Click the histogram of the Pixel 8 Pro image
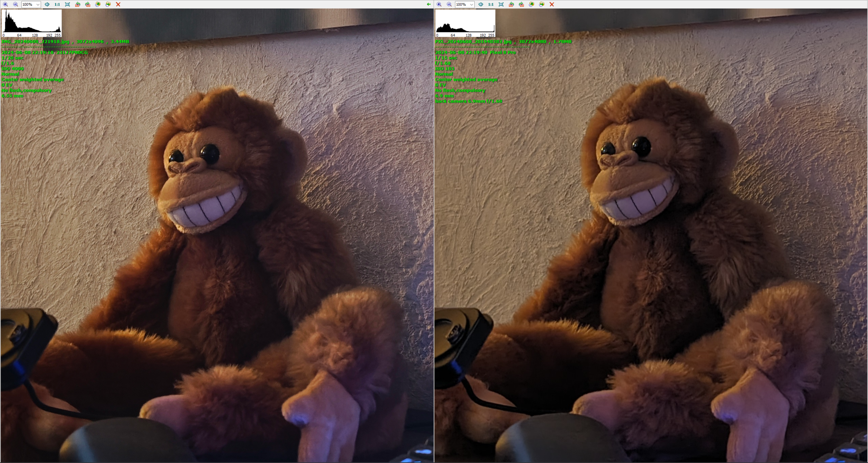 pyautogui.click(x=465, y=23)
